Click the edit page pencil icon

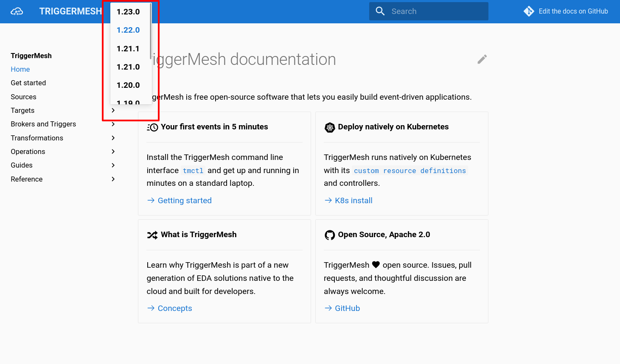tap(482, 59)
